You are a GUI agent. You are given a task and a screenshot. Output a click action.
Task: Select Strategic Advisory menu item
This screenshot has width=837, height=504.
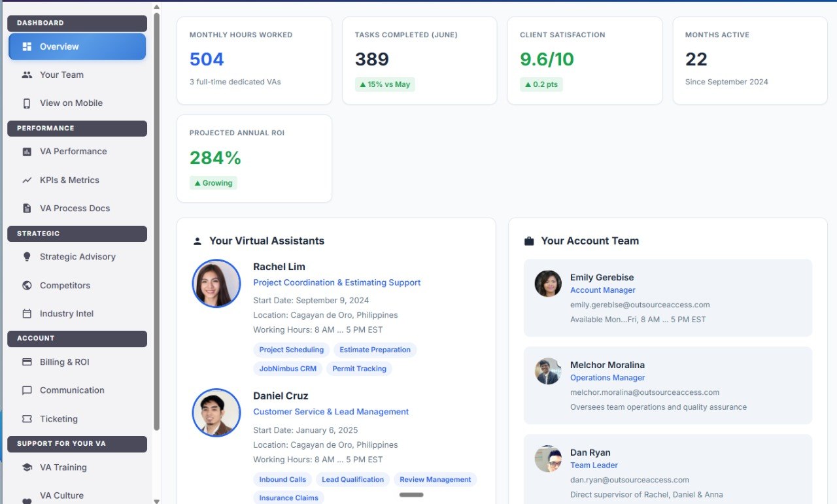pyautogui.click(x=77, y=257)
